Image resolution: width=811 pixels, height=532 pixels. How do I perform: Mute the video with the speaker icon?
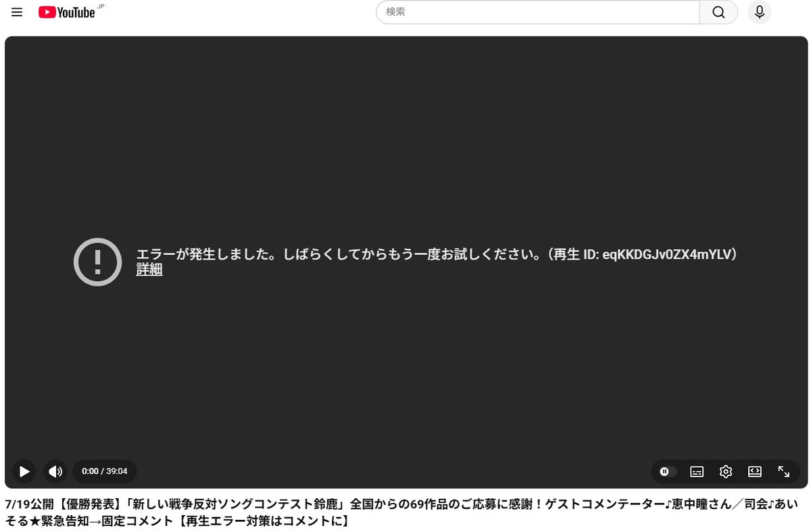pos(55,472)
